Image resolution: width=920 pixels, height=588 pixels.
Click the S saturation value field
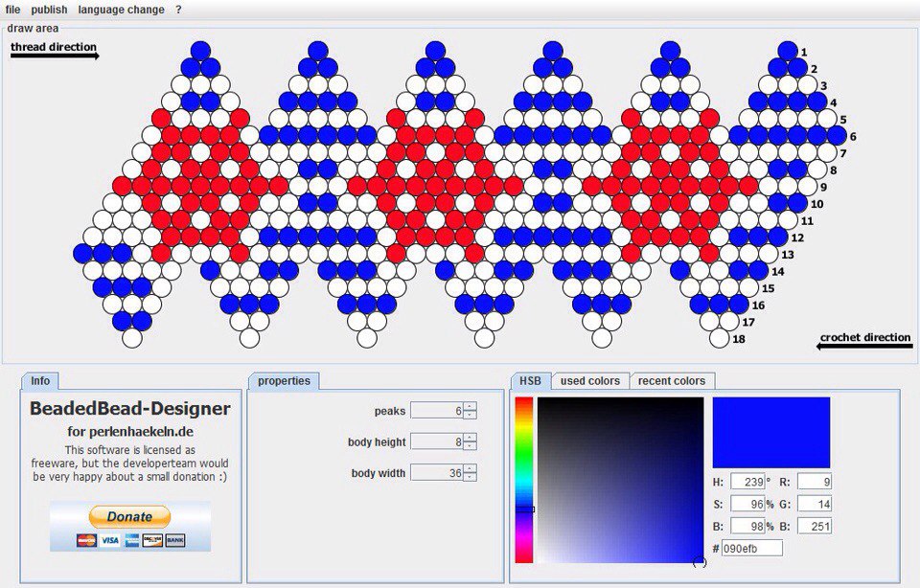coord(747,504)
